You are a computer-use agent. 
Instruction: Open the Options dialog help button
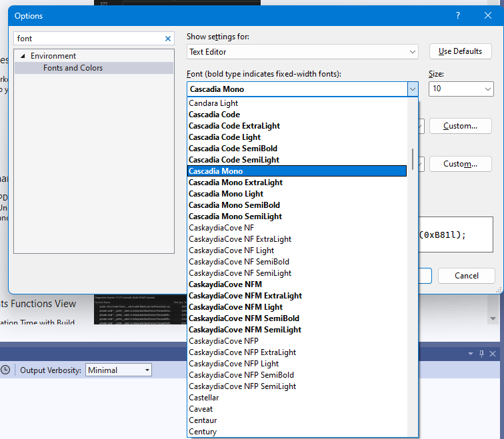pyautogui.click(x=458, y=15)
